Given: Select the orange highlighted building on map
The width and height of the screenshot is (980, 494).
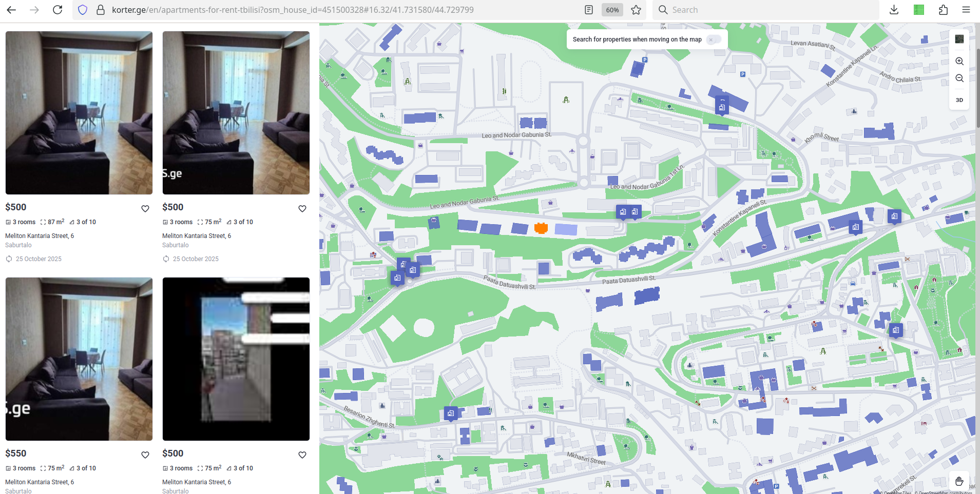Looking at the screenshot, I should 541,228.
